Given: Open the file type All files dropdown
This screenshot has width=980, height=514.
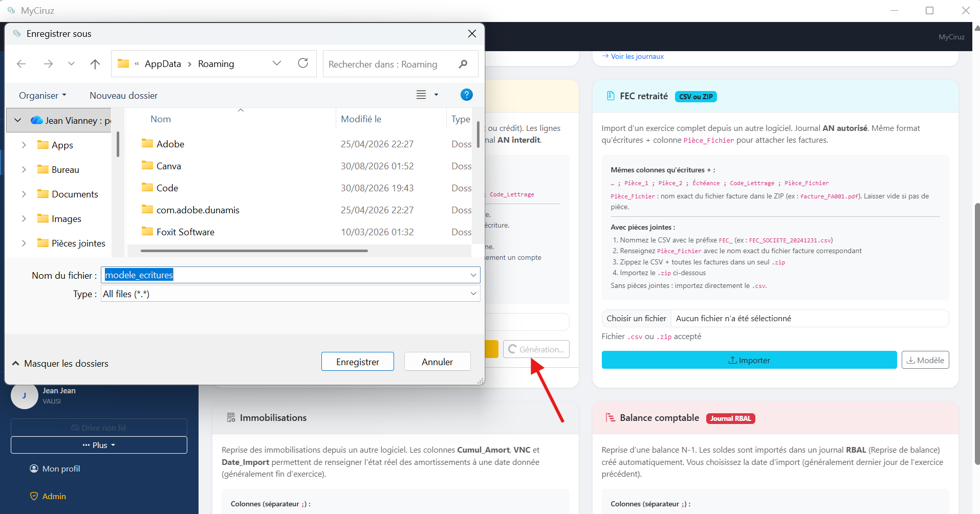Looking at the screenshot, I should pos(473,294).
